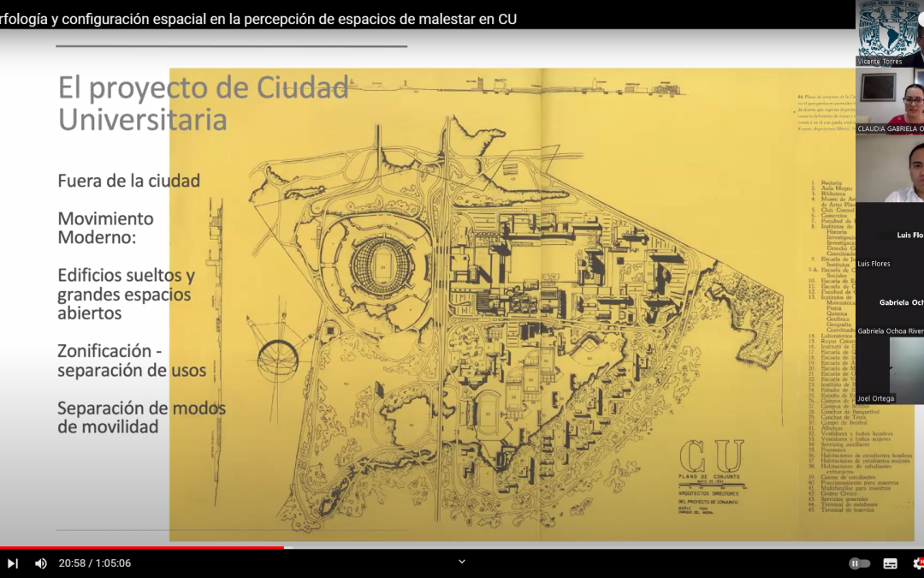
Task: Mute the video with the speaker icon
Action: 41,563
